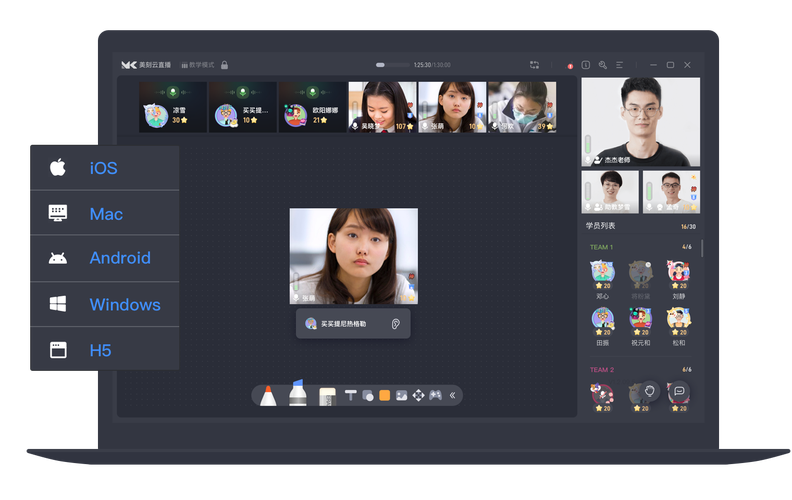Open the orange color swatch
The height and width of the screenshot is (500, 792).
(385, 395)
